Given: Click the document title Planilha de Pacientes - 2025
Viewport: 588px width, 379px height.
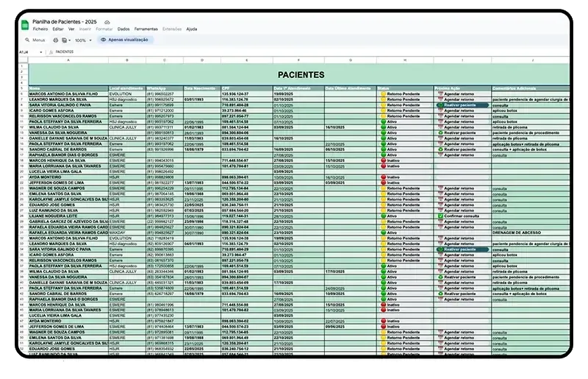Looking at the screenshot, I should pos(65,22).
